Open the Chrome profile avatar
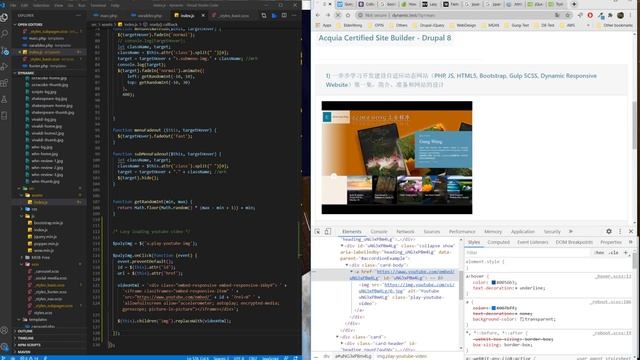The height and width of the screenshot is (360, 640). pyautogui.click(x=620, y=15)
